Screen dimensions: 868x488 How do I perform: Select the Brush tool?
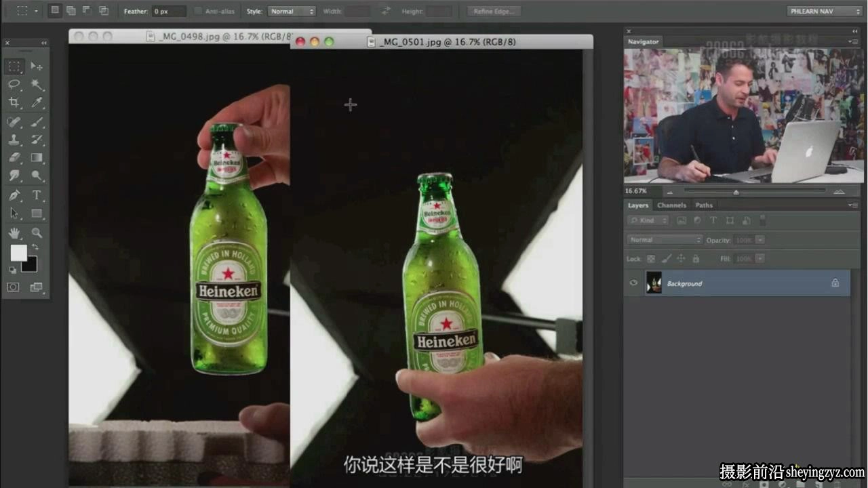(x=37, y=122)
